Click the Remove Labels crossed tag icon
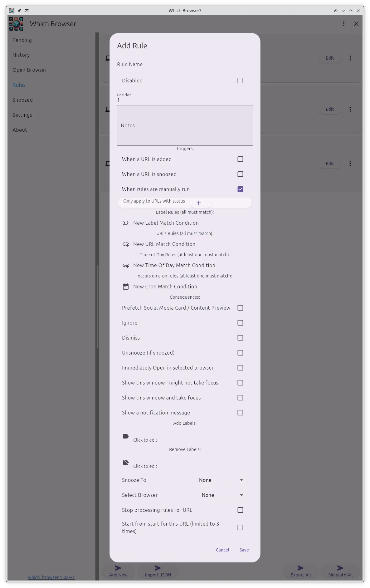The image size is (370, 588). 126,463
